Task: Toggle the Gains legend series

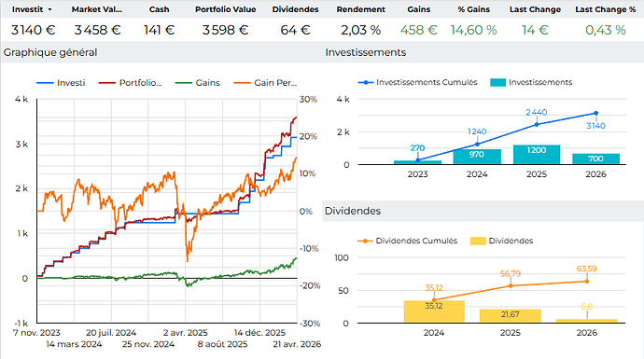Action: tap(198, 83)
